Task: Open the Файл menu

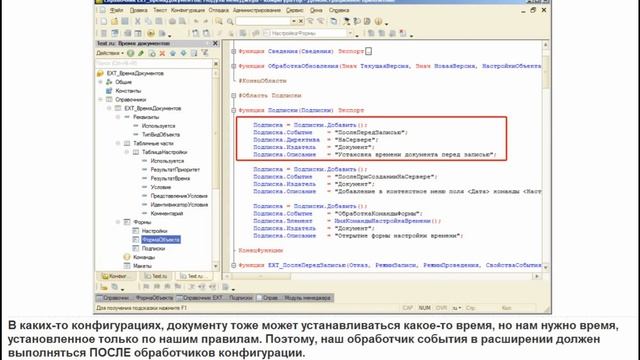Action: point(116,10)
